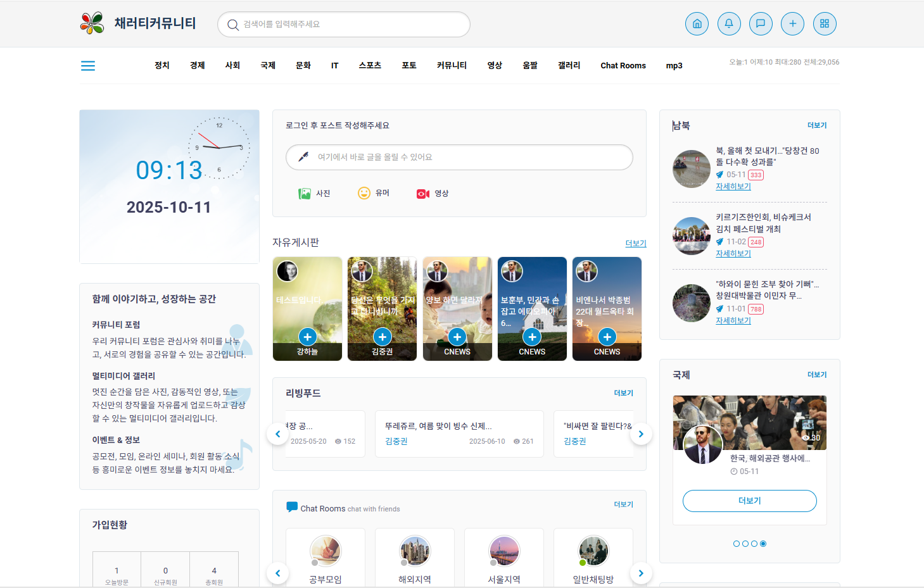The image size is (924, 588).
Task: Click the 더보기 button under 국제 news
Action: [749, 501]
